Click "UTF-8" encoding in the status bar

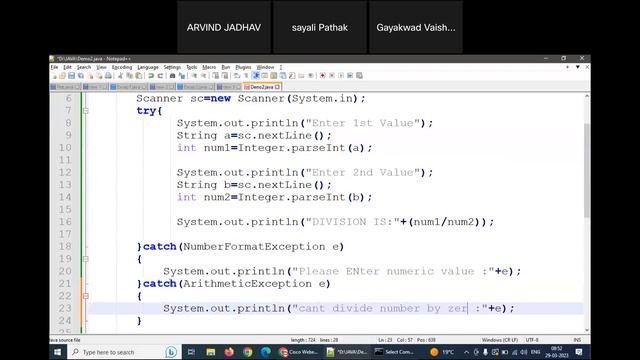(532, 340)
